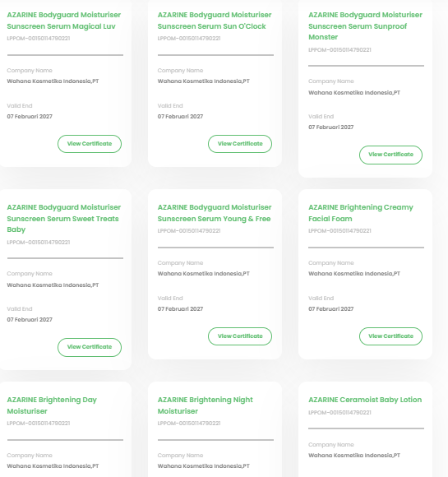Click company name on Young & Free card

(204, 274)
